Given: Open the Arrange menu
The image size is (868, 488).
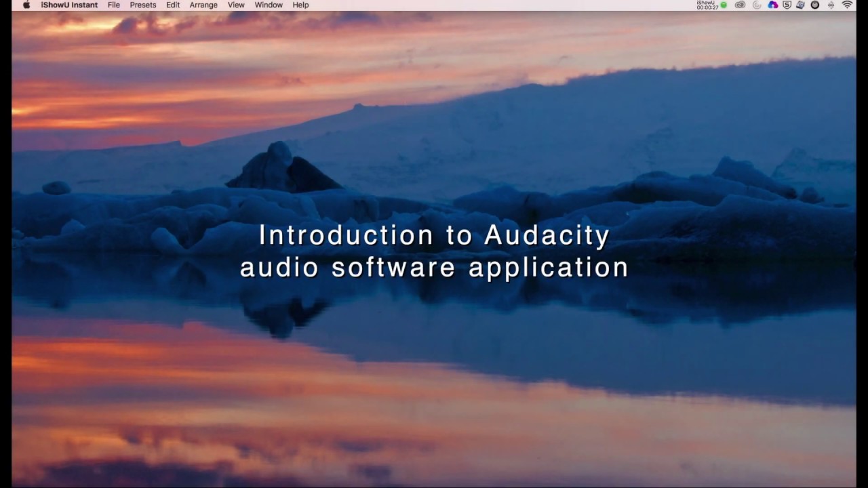Looking at the screenshot, I should tap(203, 5).
